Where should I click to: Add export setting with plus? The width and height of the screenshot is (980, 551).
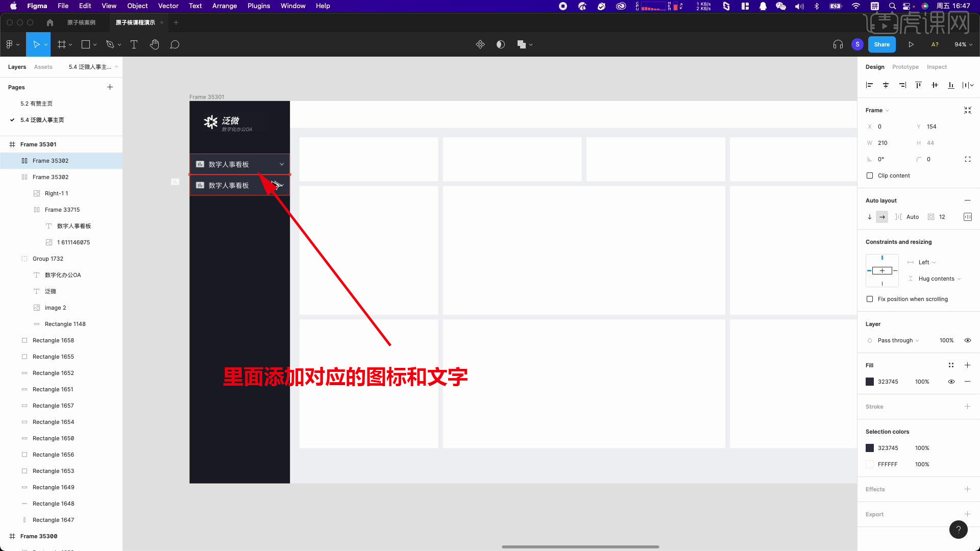point(967,514)
